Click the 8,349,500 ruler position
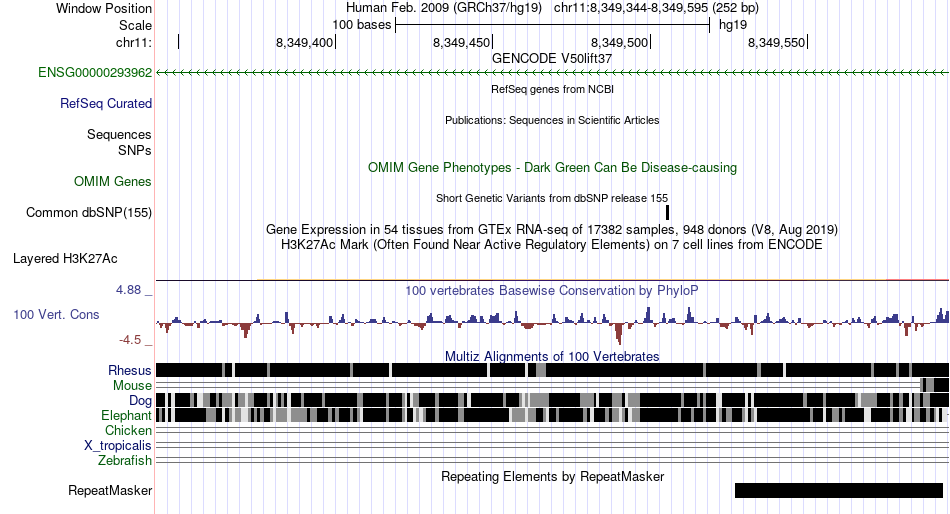This screenshot has height=514, width=950. coord(619,42)
